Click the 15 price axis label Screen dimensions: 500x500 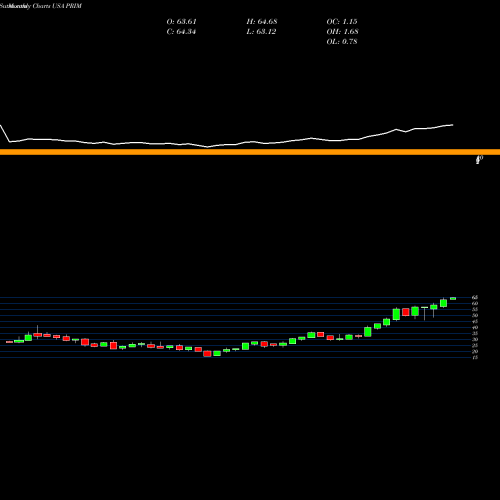pos(475,357)
